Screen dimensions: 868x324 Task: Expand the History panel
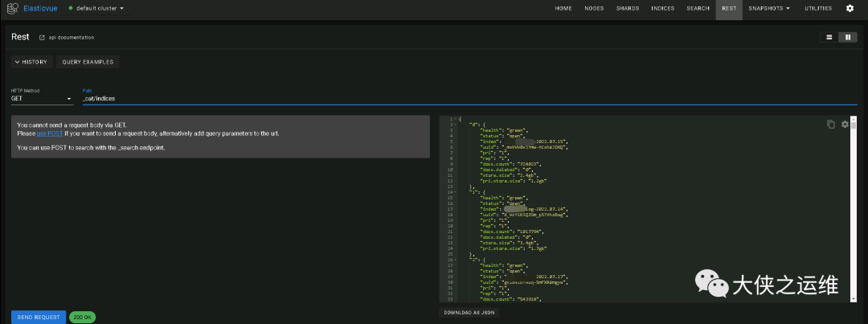point(31,62)
